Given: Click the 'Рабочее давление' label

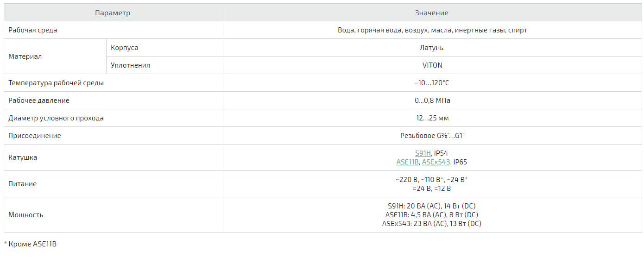Looking at the screenshot, I should pos(39,101).
